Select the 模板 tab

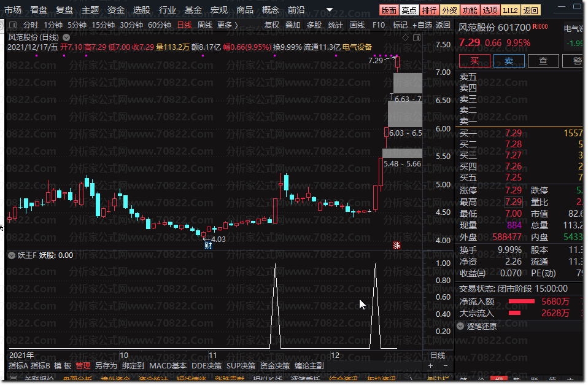(x=63, y=366)
